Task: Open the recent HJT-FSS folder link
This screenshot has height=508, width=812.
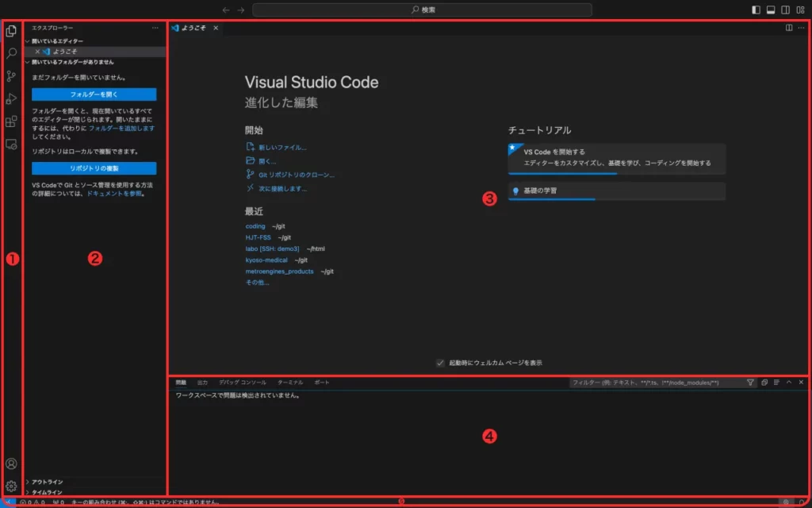Action: [258, 237]
